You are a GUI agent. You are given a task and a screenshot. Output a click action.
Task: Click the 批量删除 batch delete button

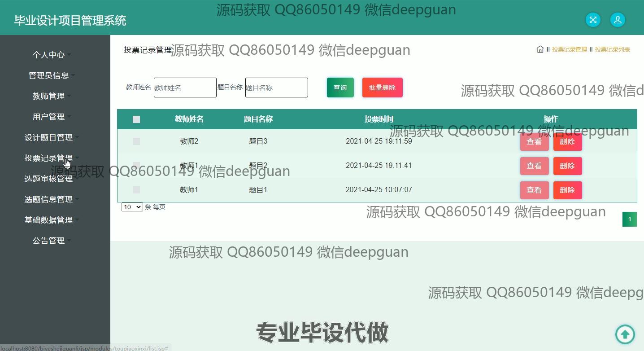point(382,88)
